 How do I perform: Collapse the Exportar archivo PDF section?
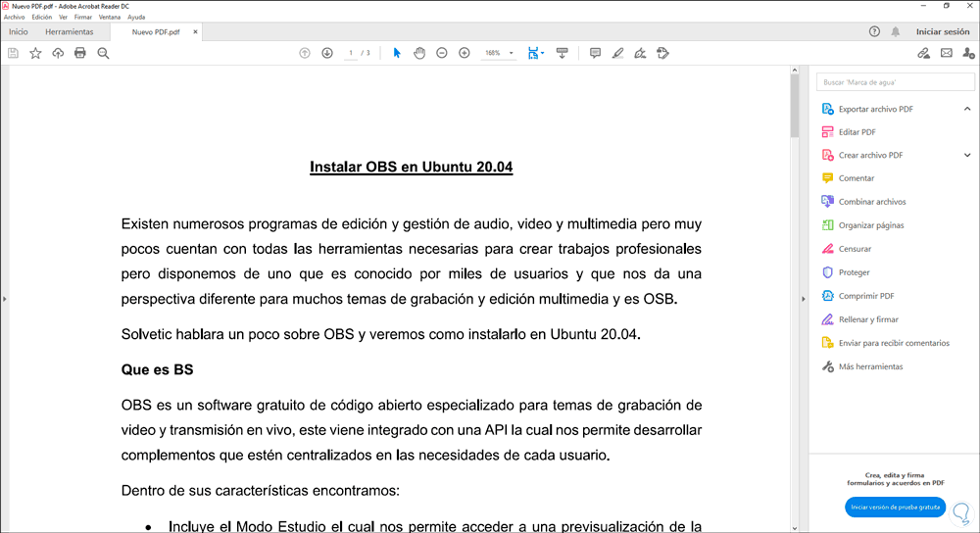click(967, 109)
